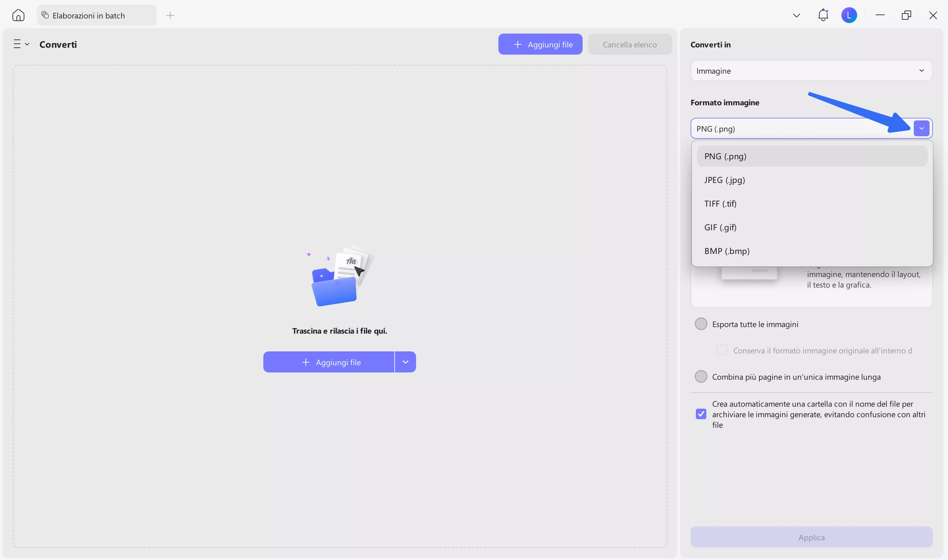Screen dimensions: 948x560
Task: Select the Esporta tutte le immagini option
Action: point(701,323)
